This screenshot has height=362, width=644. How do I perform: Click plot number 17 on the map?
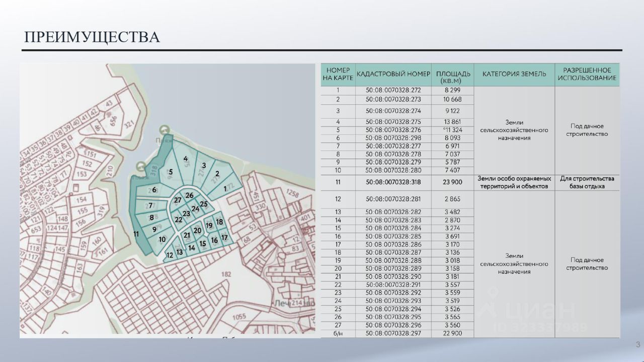224,237
